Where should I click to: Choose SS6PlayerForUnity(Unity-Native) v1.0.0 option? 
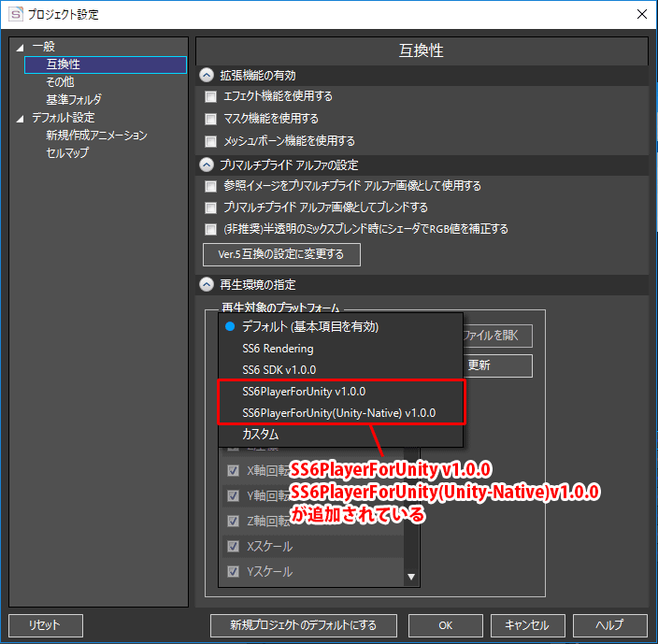341,413
